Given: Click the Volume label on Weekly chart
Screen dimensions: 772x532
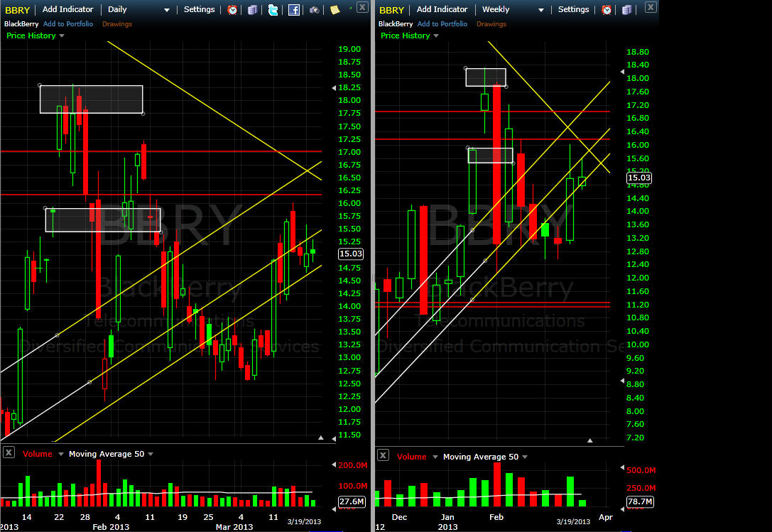Looking at the screenshot, I should [412, 457].
